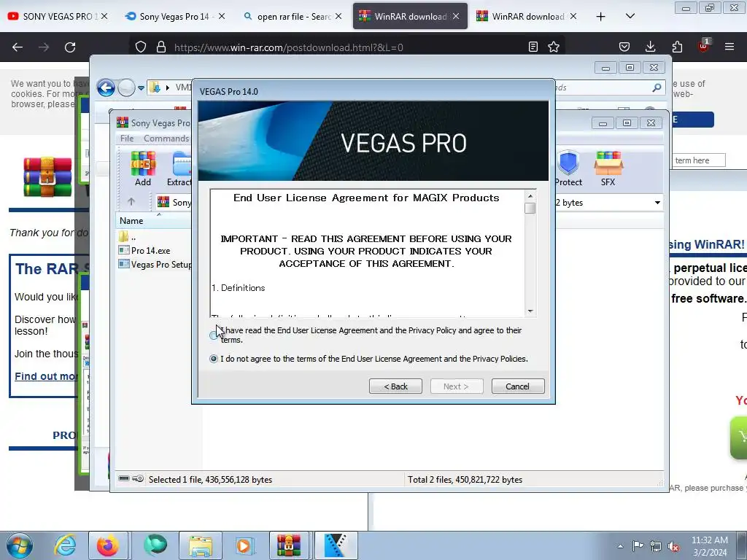Image resolution: width=747 pixels, height=560 pixels.
Task: Click the padlock site information icon
Action: pos(161,47)
